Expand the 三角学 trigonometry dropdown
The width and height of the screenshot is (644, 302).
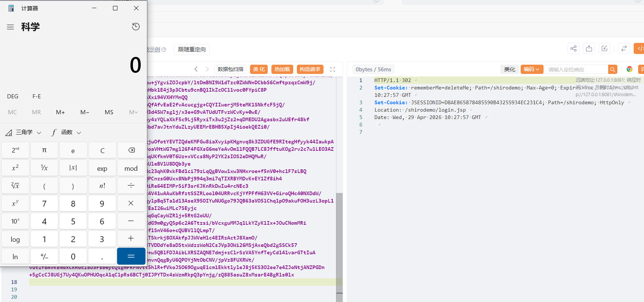pyautogui.click(x=24, y=132)
